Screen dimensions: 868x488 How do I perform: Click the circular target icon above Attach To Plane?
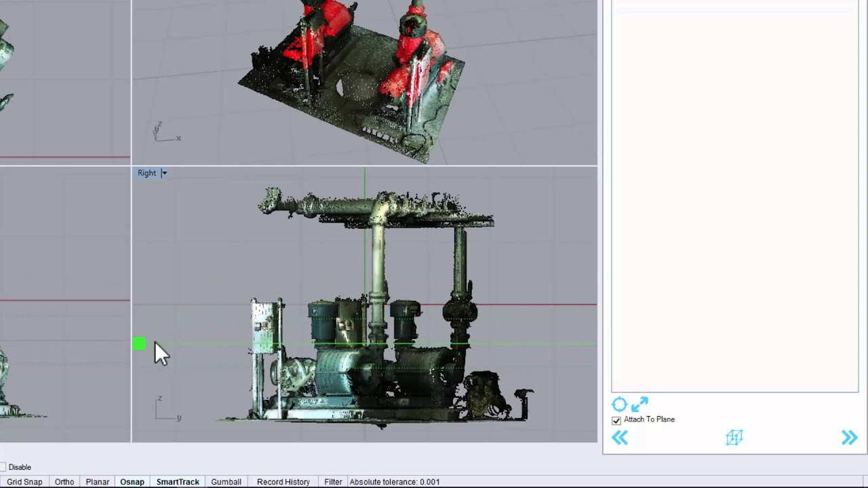pos(619,405)
